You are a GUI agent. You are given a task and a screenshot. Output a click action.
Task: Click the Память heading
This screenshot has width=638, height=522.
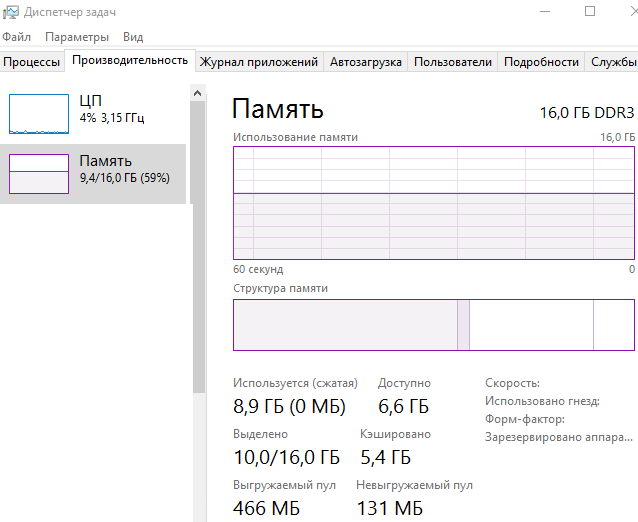click(x=278, y=109)
